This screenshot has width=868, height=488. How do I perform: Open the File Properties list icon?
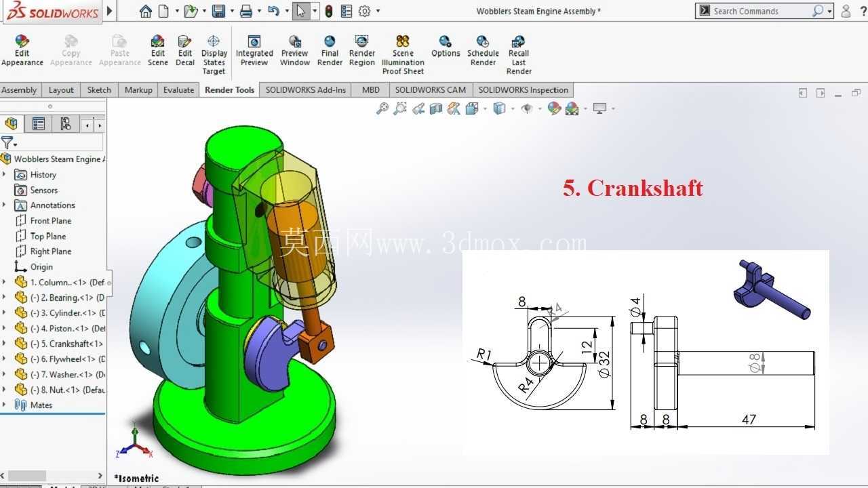[347, 11]
